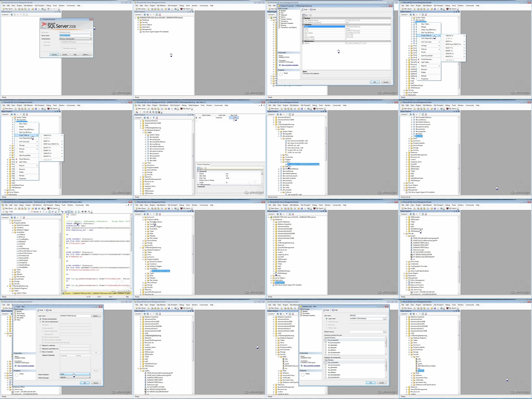Screen dimensions: 532x399
Task: Parse the query using the blue checkmark icon
Action: tap(46, 212)
